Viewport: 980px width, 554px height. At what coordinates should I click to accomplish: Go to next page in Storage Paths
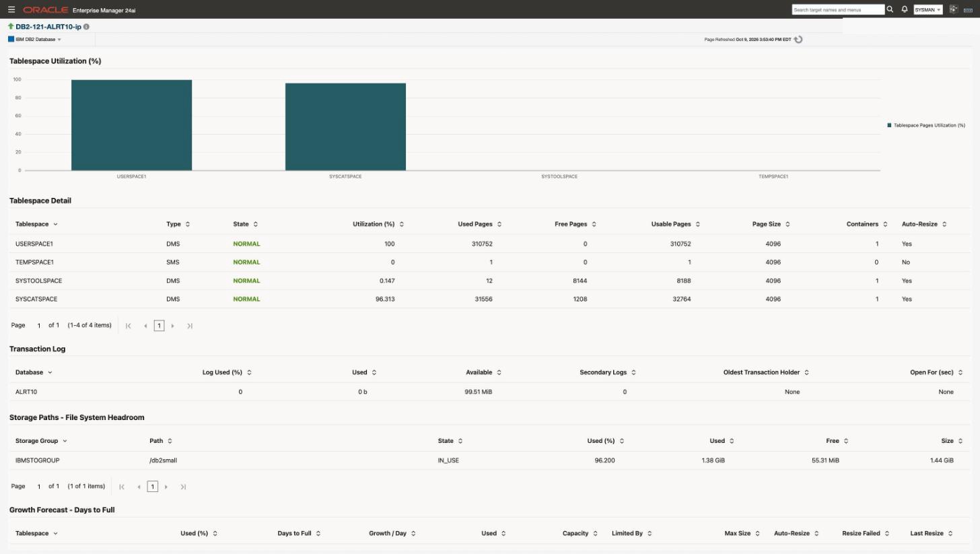(166, 487)
